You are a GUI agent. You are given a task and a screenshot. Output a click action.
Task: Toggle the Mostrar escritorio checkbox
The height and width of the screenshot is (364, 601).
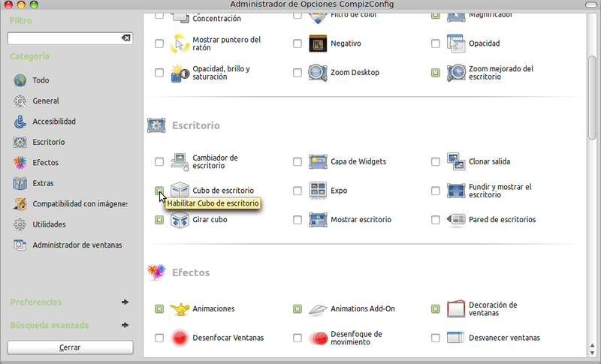(297, 220)
